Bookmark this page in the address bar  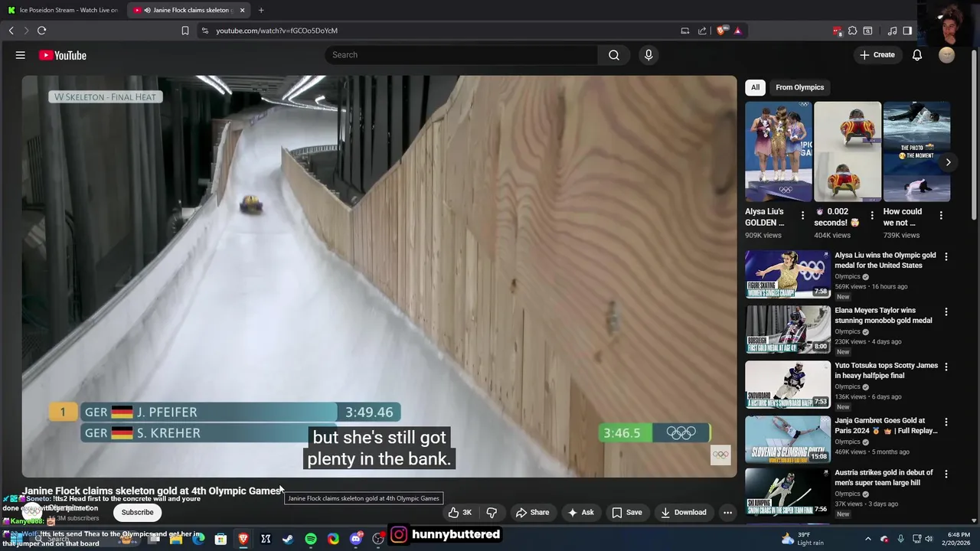pos(185,31)
